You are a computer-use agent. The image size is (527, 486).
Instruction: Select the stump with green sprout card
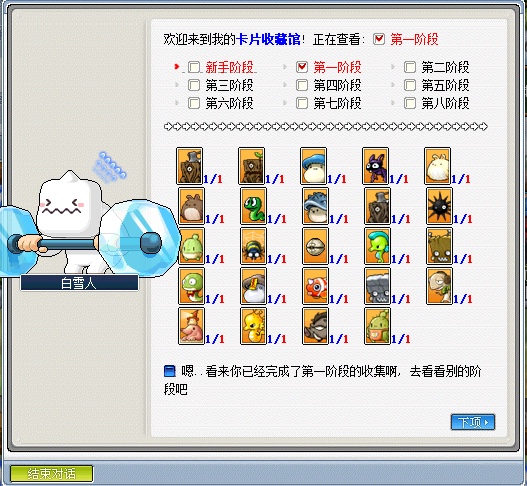click(x=251, y=166)
